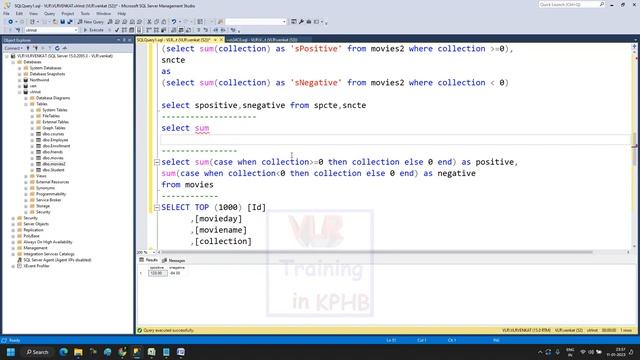Viewport: 640px width, 360px height.
Task: Open the Window menu
Action: pos(104,13)
